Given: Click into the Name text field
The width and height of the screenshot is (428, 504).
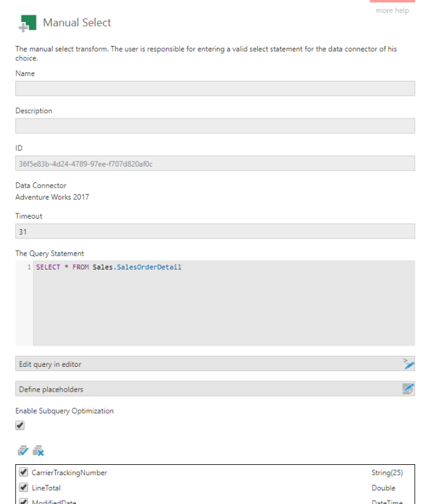Looking at the screenshot, I should coord(215,88).
